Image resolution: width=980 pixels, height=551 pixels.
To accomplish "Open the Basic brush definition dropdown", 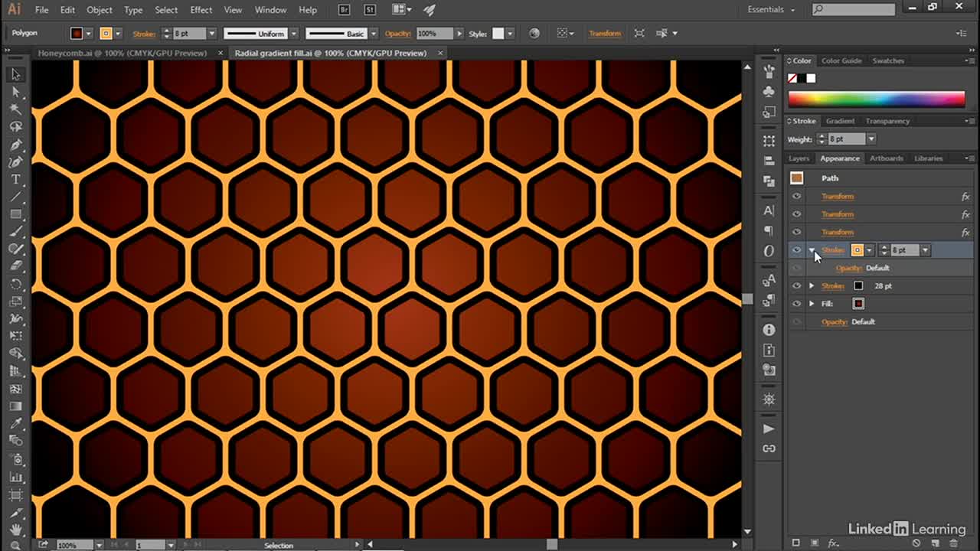I will click(374, 34).
